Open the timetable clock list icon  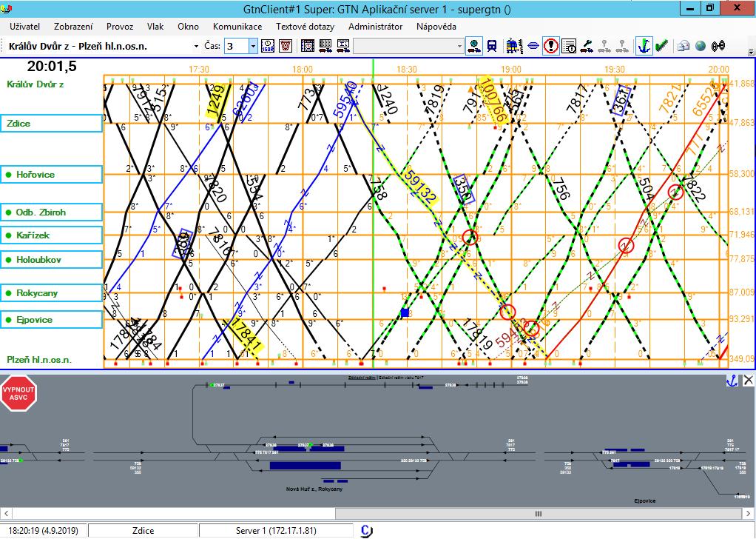point(308,46)
